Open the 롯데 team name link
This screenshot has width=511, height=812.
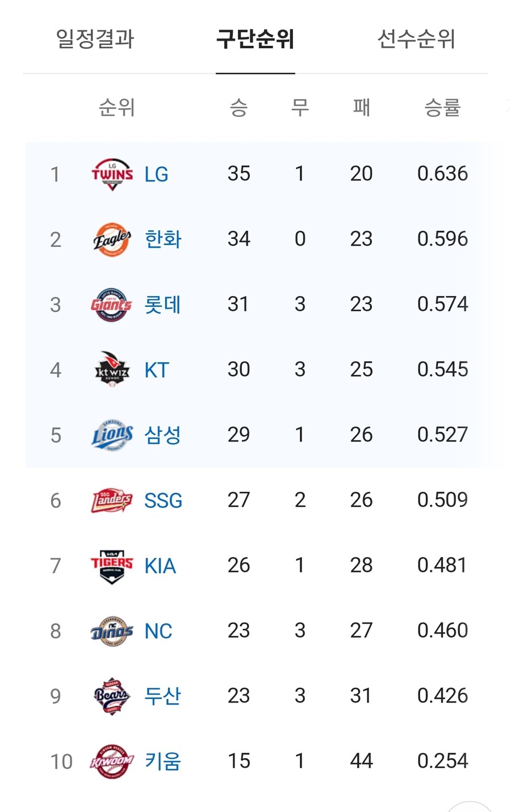[163, 305]
